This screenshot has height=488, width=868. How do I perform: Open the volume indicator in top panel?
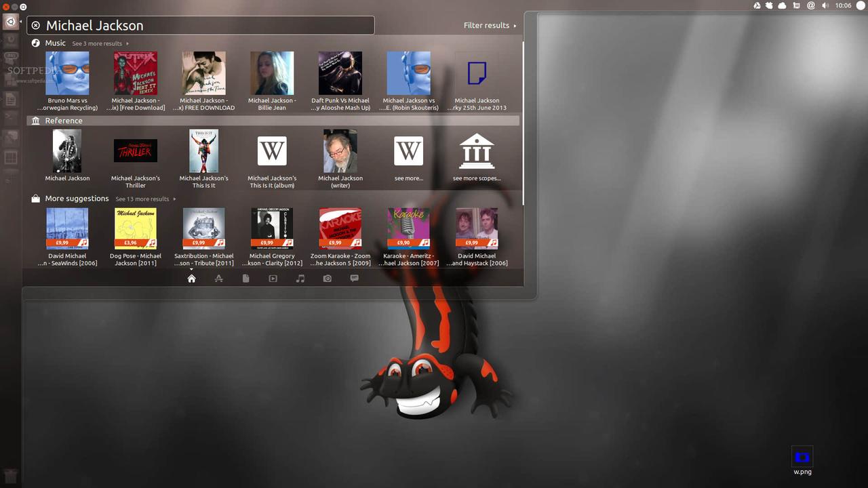825,5
